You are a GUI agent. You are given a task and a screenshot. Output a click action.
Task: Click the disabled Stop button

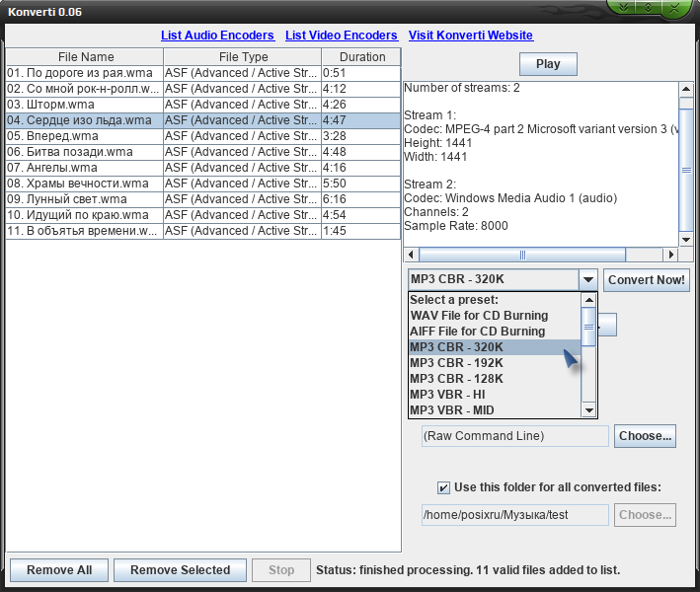281,570
